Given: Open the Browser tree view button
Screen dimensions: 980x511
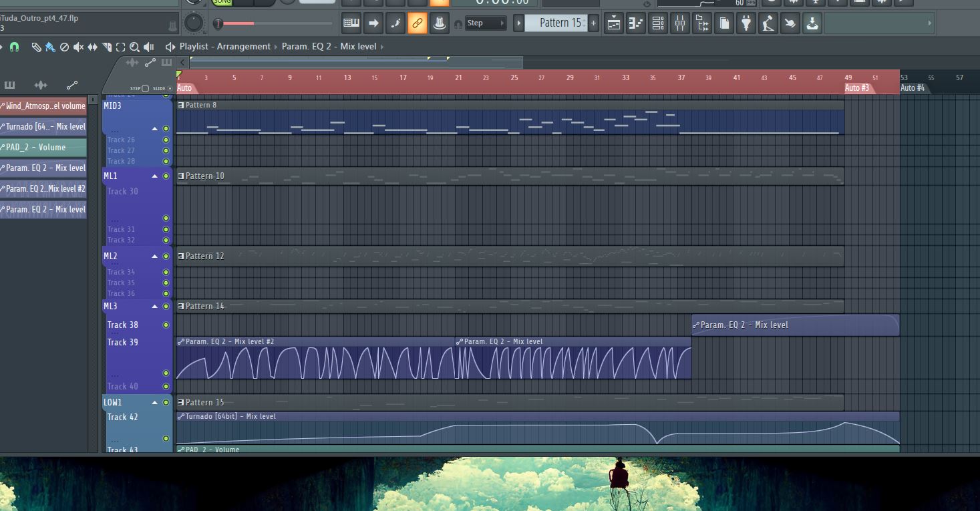Looking at the screenshot, I should point(702,24).
